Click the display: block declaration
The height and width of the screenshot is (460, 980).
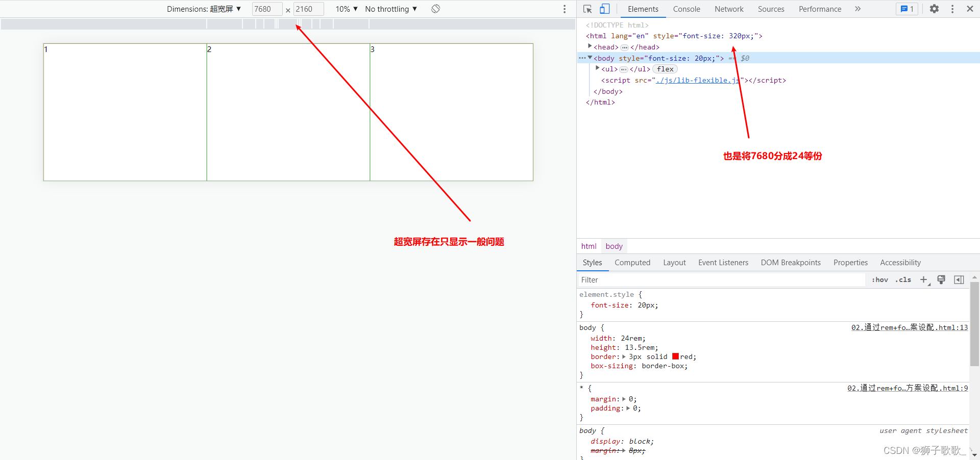coord(622,441)
